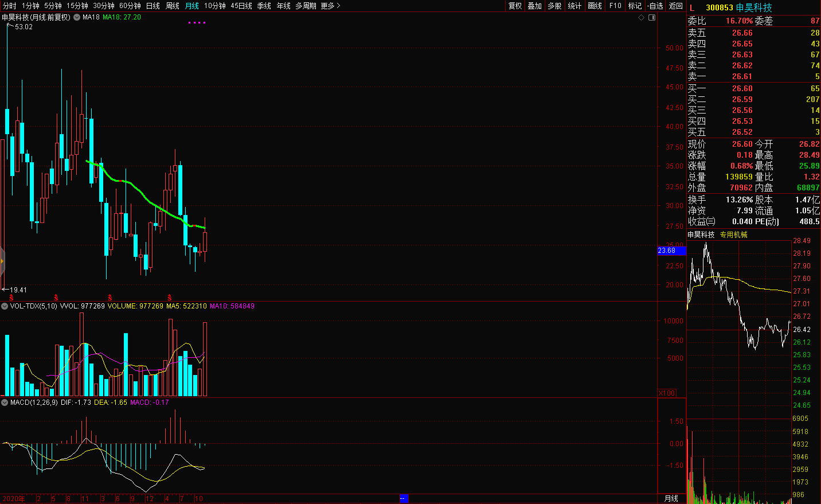The image size is (821, 504).
Task: Click the 总量 value 139859
Action: 739,177
